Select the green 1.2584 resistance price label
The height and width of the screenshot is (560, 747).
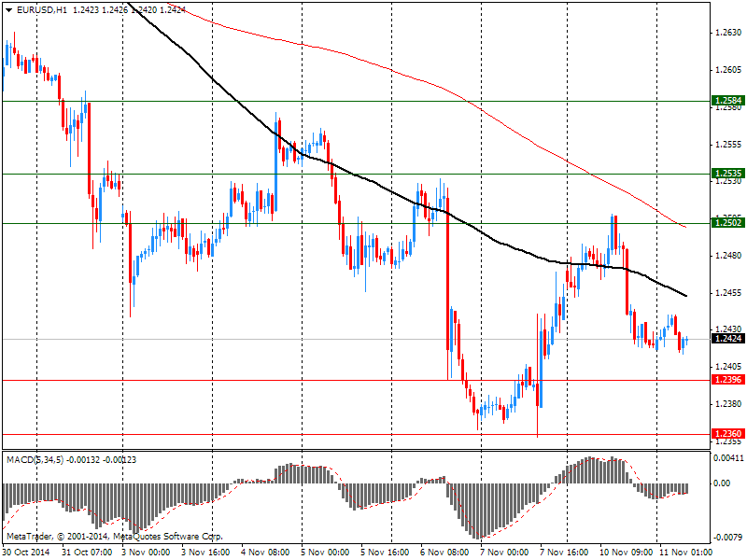tap(728, 101)
